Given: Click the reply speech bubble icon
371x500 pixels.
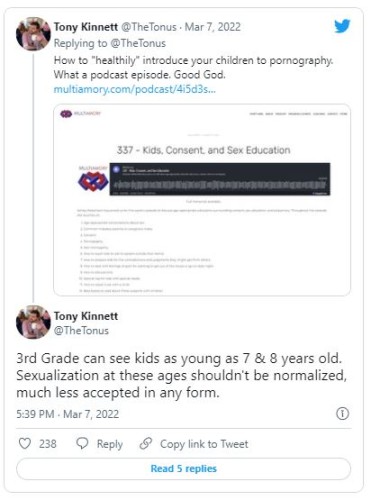Looking at the screenshot, I should tap(82, 444).
